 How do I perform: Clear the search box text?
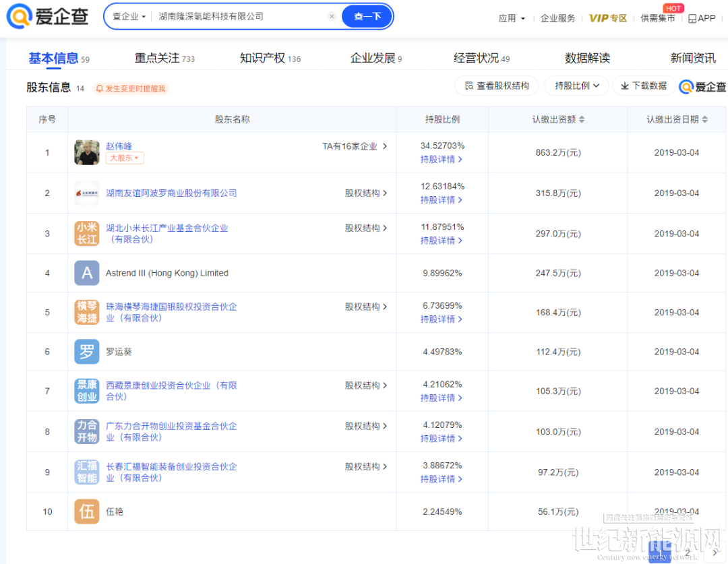332,16
